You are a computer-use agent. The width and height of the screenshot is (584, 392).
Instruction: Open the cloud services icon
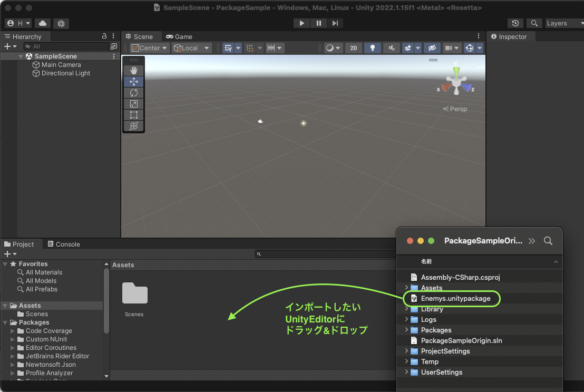pos(43,23)
